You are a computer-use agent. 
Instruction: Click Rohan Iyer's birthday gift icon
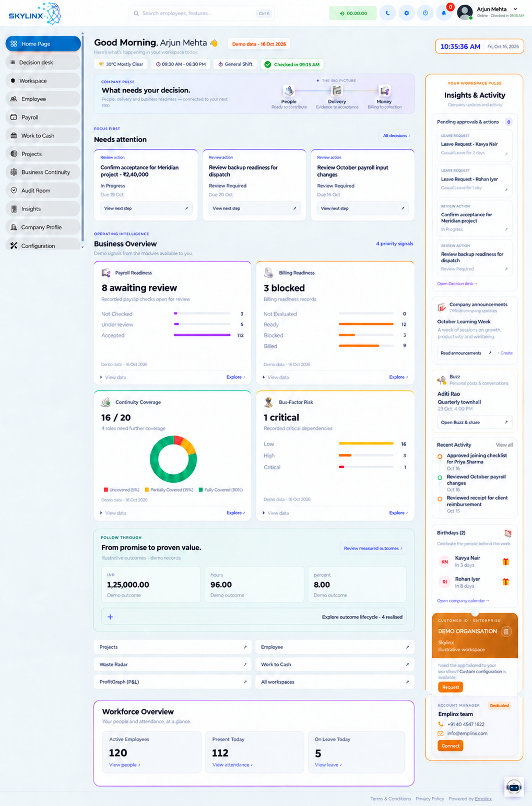coord(505,581)
